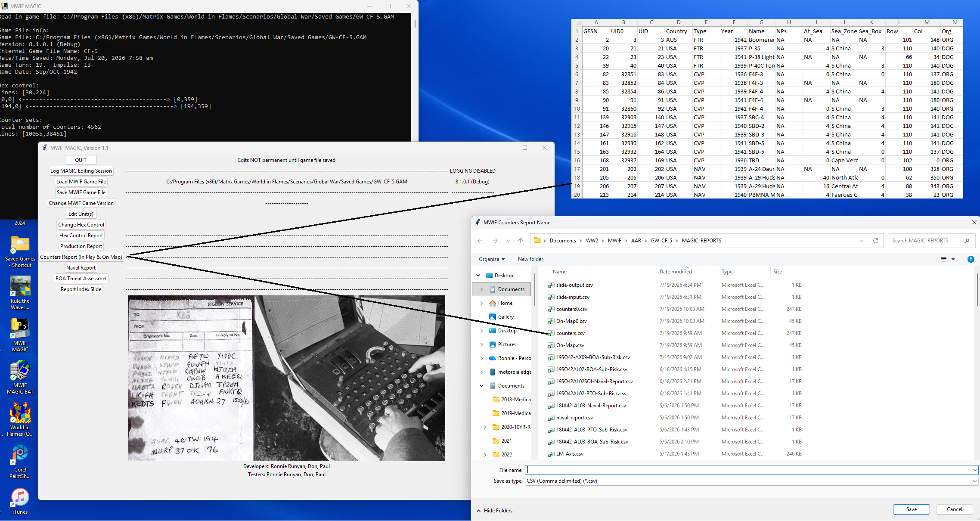Go up one folder with the up arrow
Viewport: 980px width, 521px height.
[x=521, y=241]
